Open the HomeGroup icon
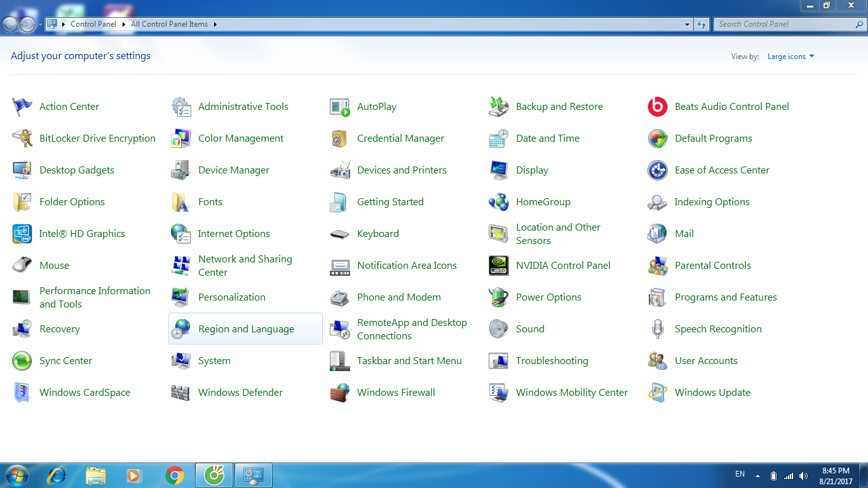868x488 pixels. tap(499, 202)
